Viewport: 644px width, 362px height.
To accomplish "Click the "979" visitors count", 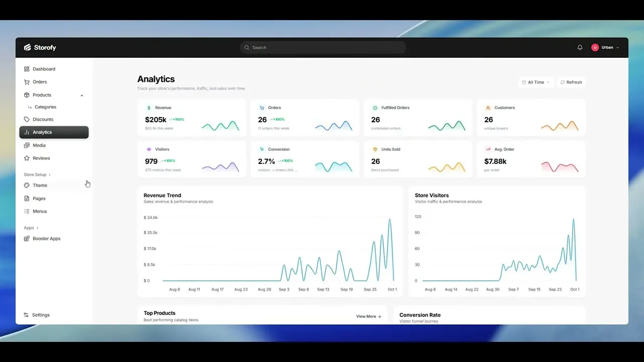I will click(x=151, y=161).
